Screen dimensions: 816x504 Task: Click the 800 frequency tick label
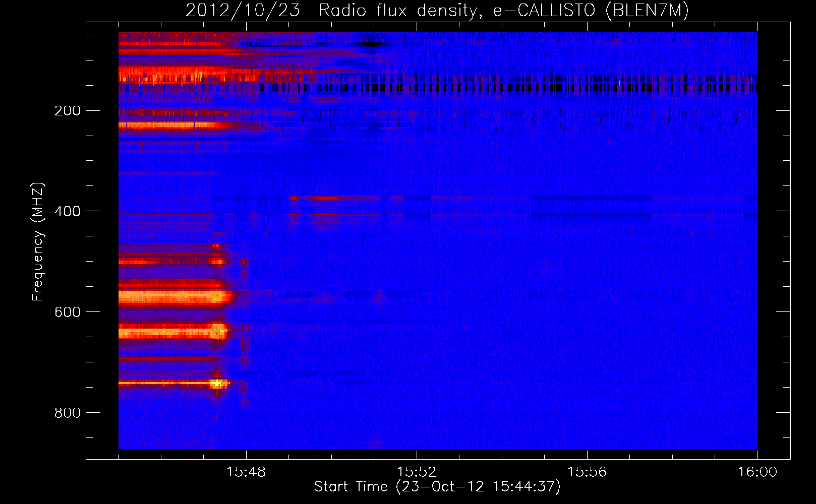(x=68, y=413)
